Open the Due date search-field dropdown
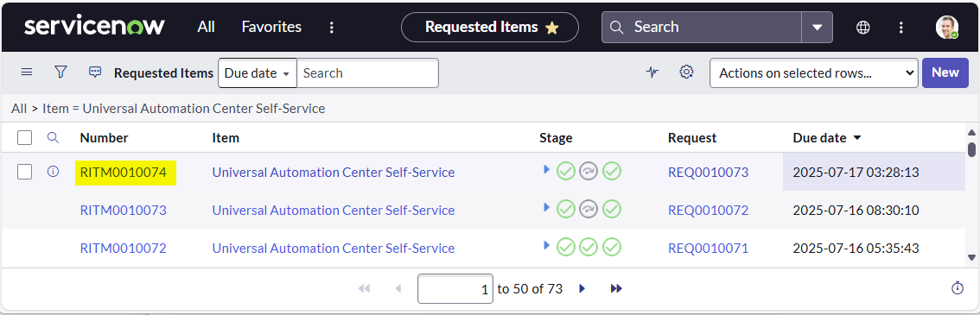Image resolution: width=980 pixels, height=315 pixels. (x=257, y=73)
